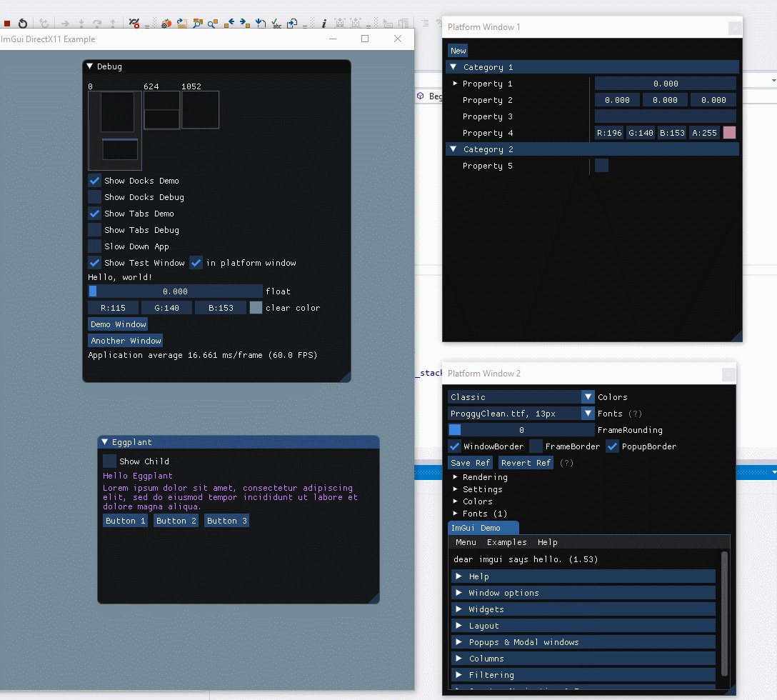Click the pink alpha color swatch for Property 4
Viewport: 777px width, 700px height.
point(728,132)
